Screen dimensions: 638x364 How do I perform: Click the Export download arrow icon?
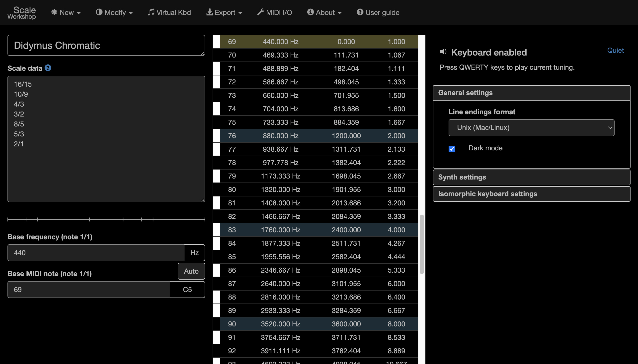pyautogui.click(x=209, y=12)
